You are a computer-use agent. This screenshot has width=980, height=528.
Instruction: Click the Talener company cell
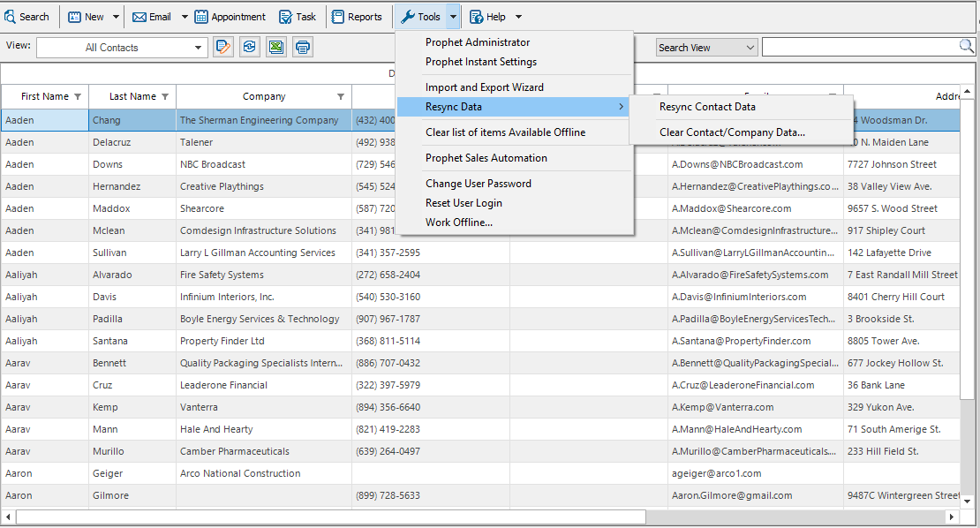(x=264, y=142)
